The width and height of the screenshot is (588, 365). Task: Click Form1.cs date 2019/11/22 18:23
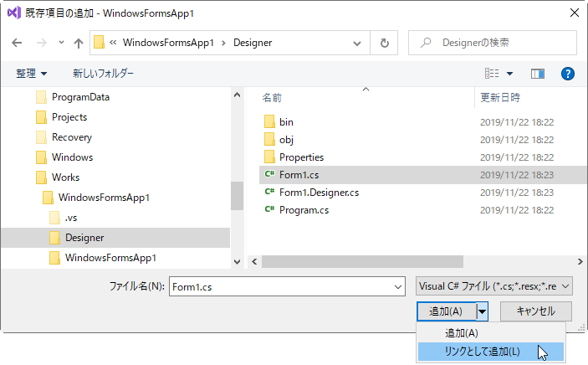[x=517, y=175]
